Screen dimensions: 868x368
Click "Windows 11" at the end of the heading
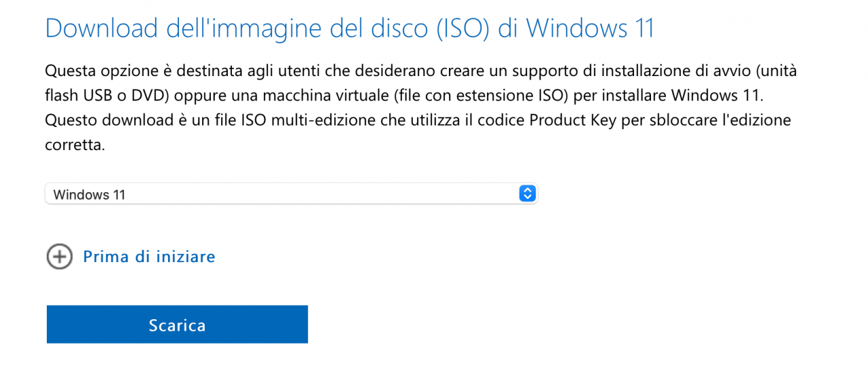tap(590, 29)
